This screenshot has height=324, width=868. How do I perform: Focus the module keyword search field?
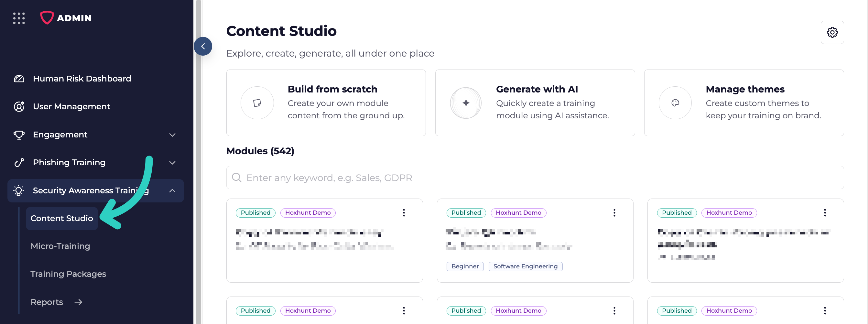click(535, 178)
